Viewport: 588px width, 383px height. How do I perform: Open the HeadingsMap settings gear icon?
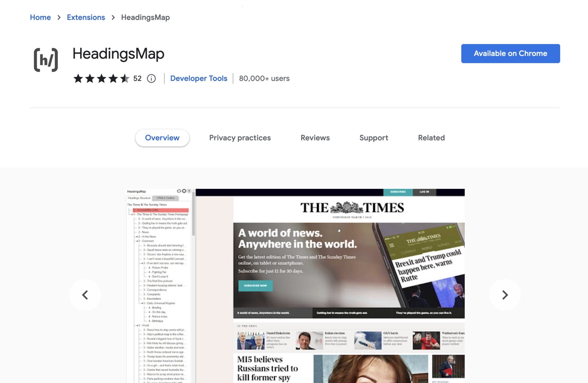pos(184,191)
